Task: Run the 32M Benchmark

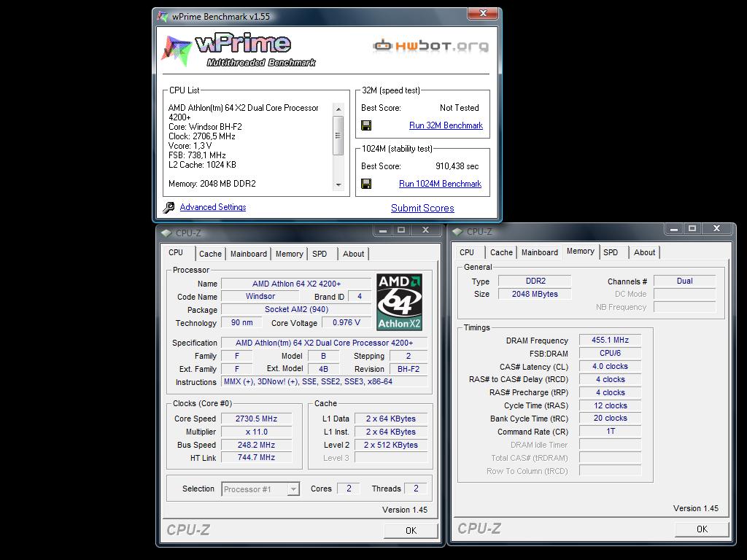Action: tap(446, 125)
